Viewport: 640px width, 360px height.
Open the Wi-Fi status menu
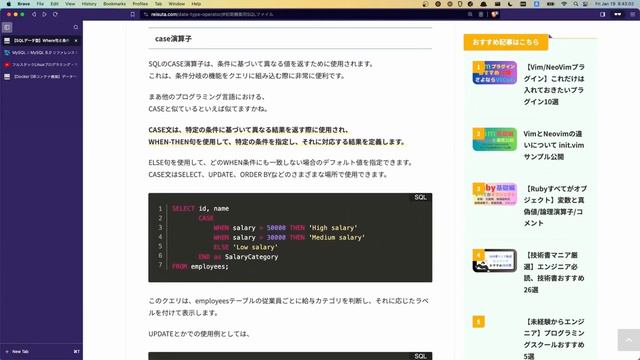pyautogui.click(x=564, y=4)
